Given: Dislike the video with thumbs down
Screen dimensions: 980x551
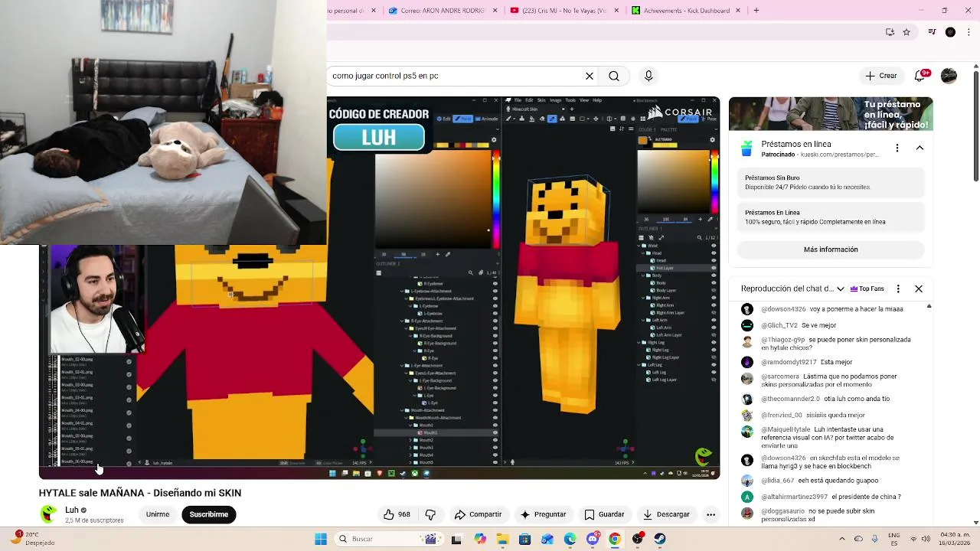Looking at the screenshot, I should point(430,514).
